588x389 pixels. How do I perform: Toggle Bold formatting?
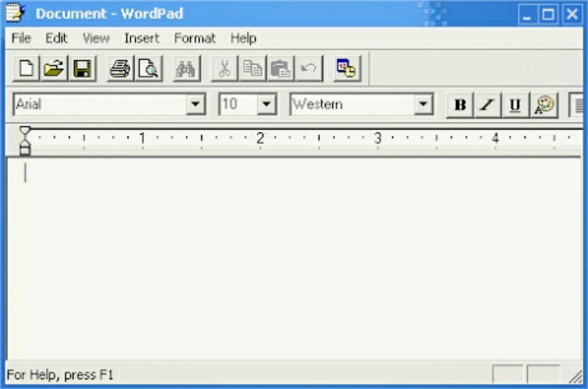[x=461, y=106]
